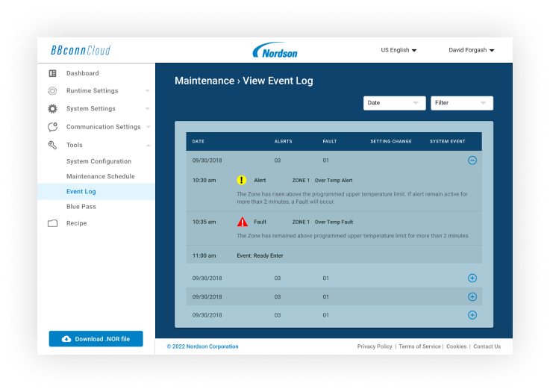The height and width of the screenshot is (392, 550).
Task: Click the Dashboard panel icon
Action: point(53,73)
